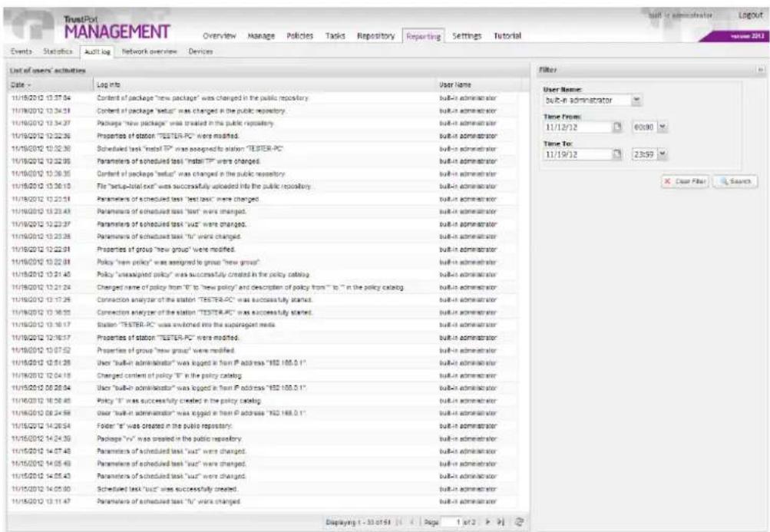Select the row "Scheduled task install TP was assigned"
This screenshot has width=770, height=532.
click(x=263, y=148)
